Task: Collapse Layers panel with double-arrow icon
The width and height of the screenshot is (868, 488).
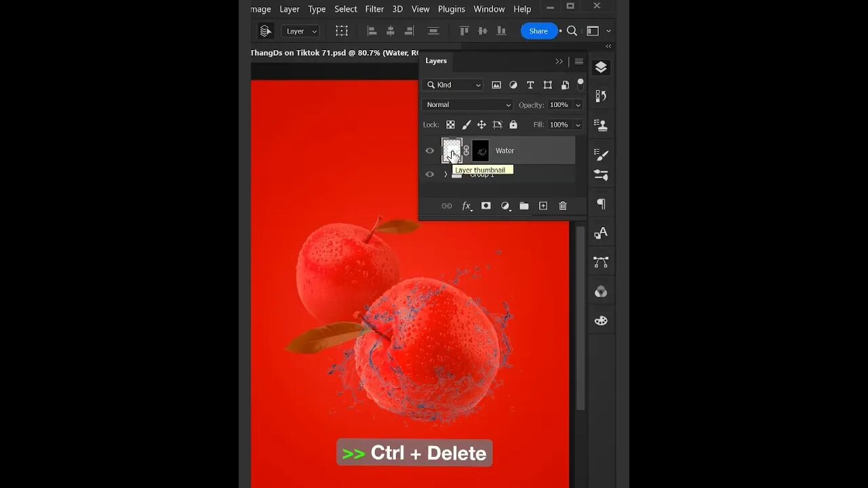Action: [x=559, y=62]
